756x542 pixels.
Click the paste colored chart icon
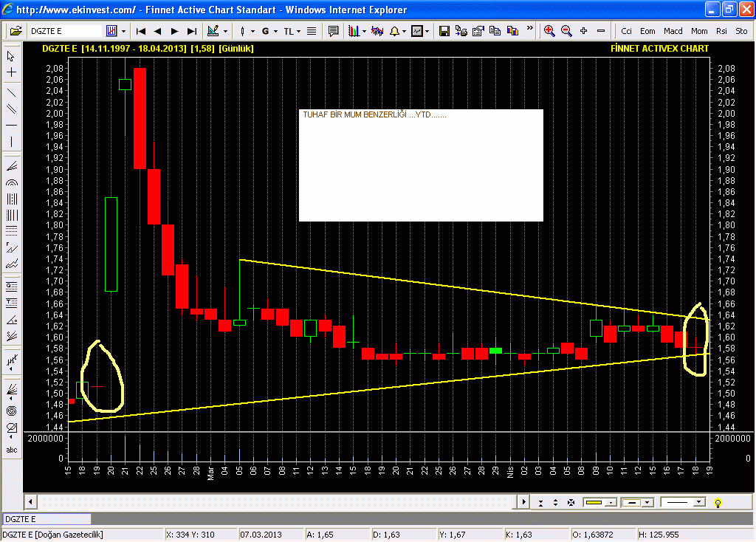[512, 31]
